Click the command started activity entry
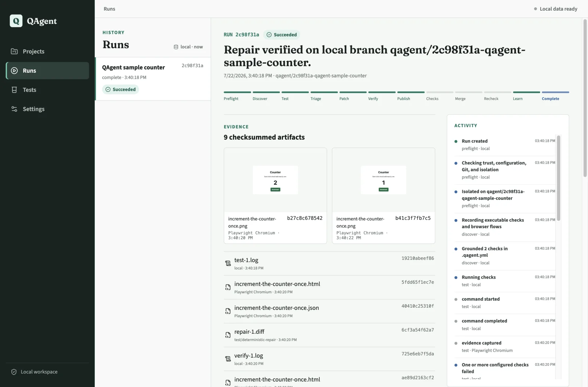This screenshot has width=588, height=387. tap(505, 303)
